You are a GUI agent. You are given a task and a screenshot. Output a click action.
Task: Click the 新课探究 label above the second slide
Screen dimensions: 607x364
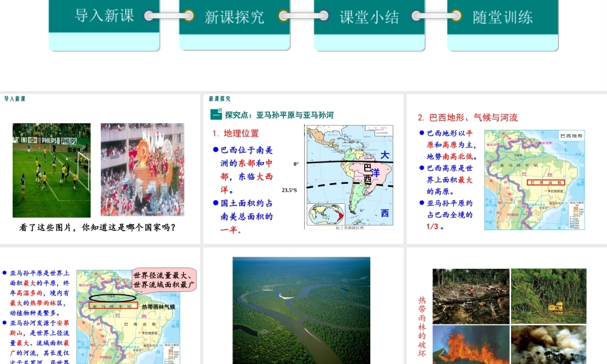pos(220,99)
